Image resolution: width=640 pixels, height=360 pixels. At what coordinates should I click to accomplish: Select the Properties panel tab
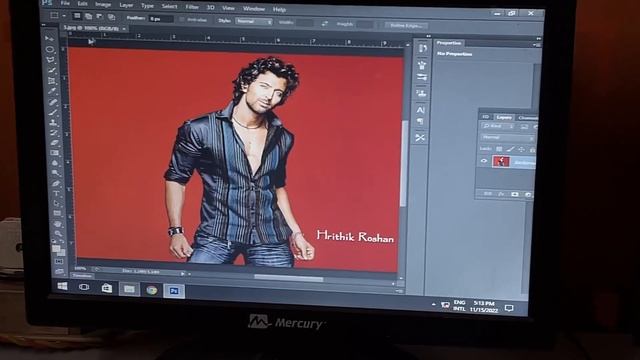coord(449,43)
